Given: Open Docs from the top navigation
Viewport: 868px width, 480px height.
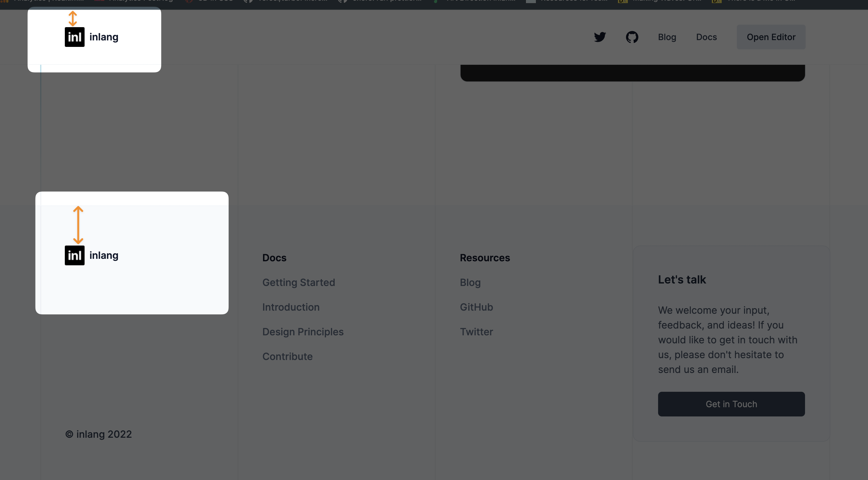Looking at the screenshot, I should pyautogui.click(x=706, y=37).
